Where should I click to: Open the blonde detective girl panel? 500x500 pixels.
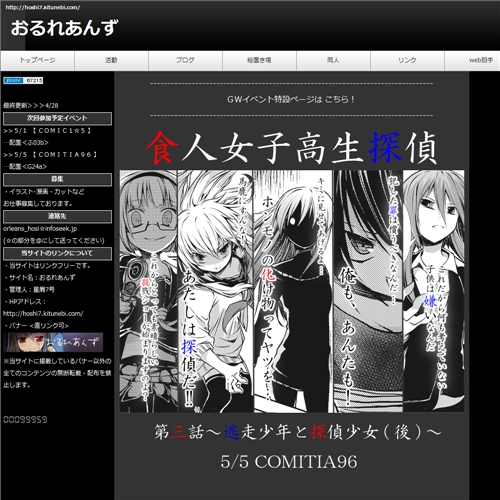tap(215, 291)
